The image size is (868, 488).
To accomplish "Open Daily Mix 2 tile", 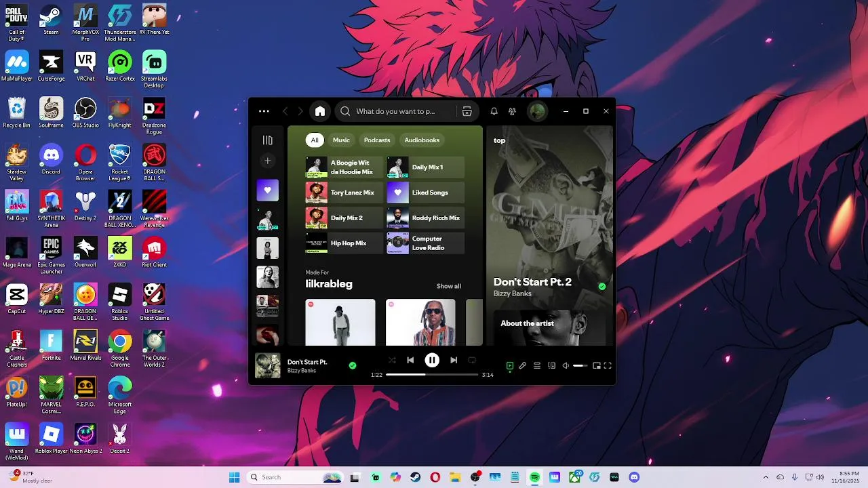I will click(344, 218).
